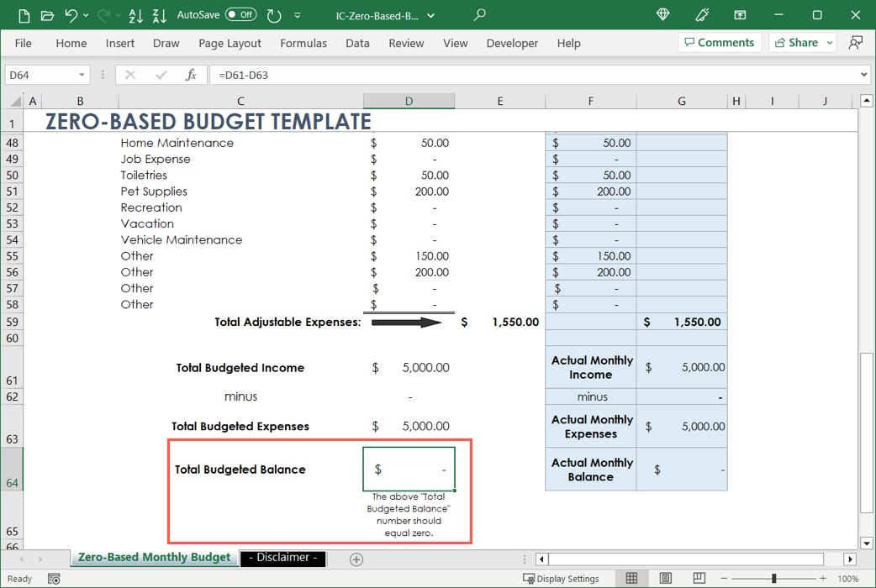This screenshot has width=876, height=588.
Task: Open the Name Box dropdown
Action: click(x=82, y=74)
